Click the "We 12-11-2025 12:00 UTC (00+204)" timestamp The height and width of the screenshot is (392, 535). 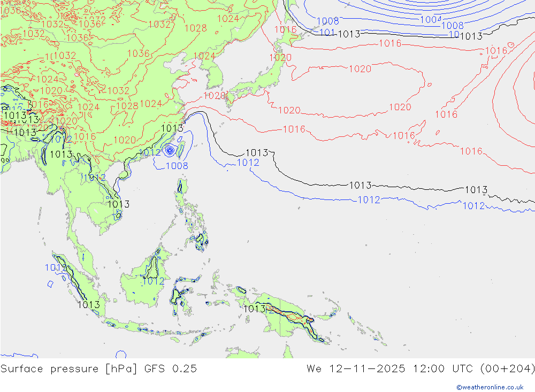point(421,369)
